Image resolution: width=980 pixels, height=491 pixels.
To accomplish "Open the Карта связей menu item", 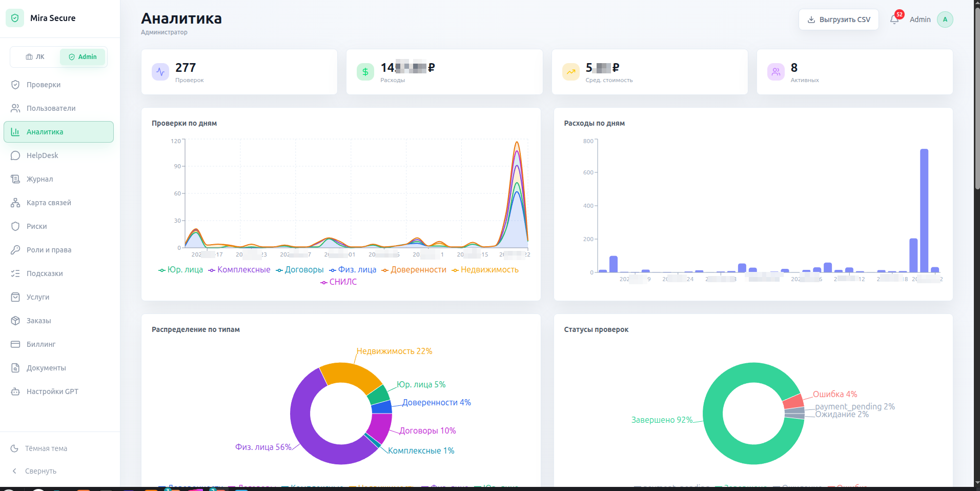I will [x=58, y=203].
